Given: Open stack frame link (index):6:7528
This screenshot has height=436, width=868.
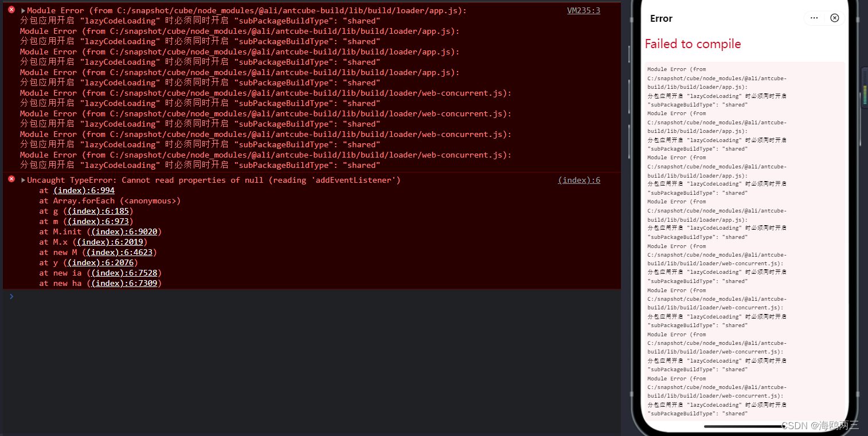Looking at the screenshot, I should 124,273.
